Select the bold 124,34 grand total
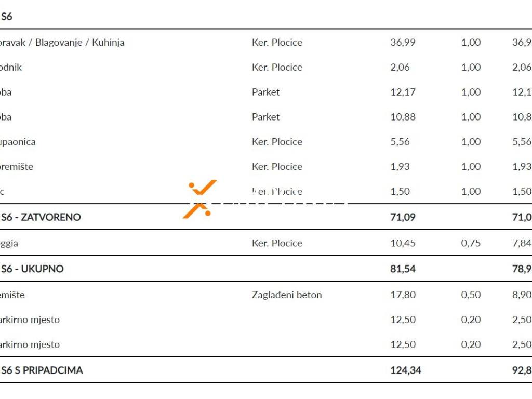 pyautogui.click(x=405, y=370)
